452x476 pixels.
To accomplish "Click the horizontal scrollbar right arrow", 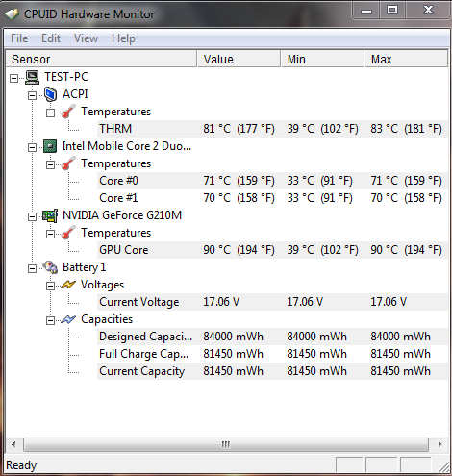I will [x=439, y=444].
